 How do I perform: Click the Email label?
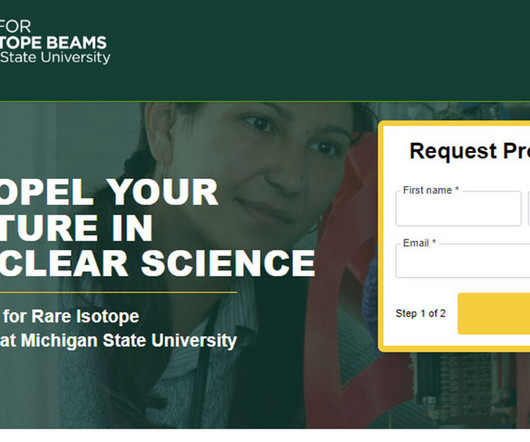419,243
